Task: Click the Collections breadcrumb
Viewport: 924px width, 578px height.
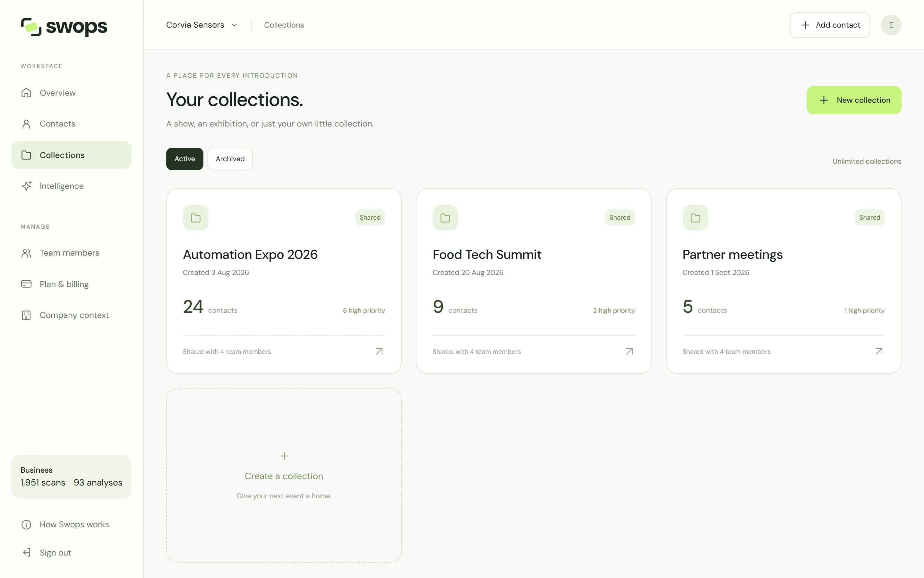Action: (284, 25)
